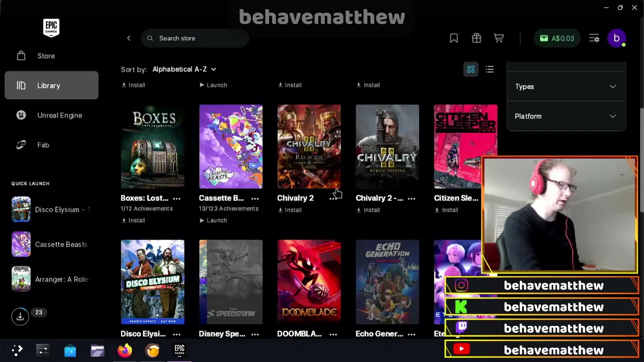
Task: Go to Fab in the sidebar
Action: [51, 145]
